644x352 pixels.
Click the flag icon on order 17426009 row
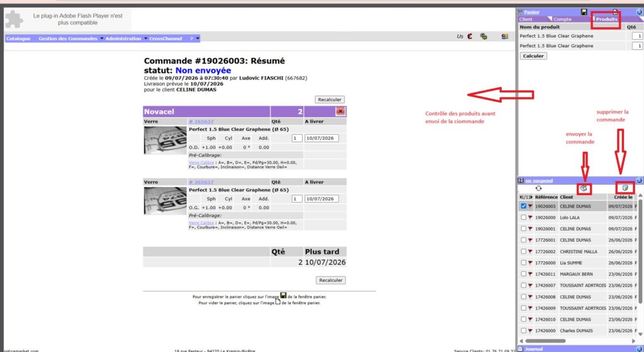coord(530,308)
